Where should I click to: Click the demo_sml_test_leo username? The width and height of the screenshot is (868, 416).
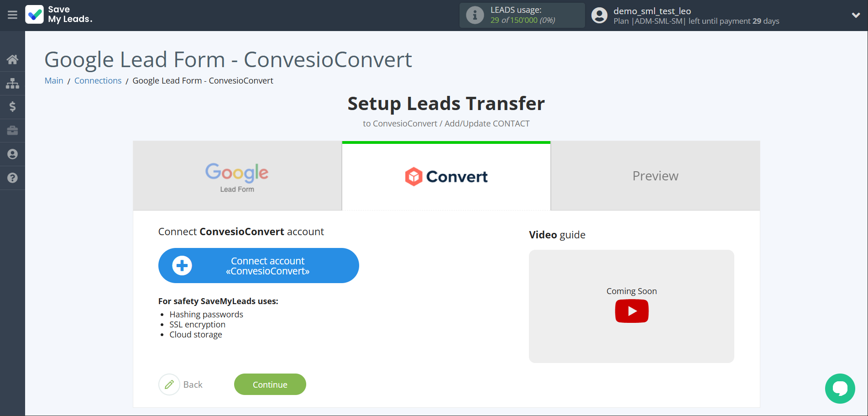tap(652, 11)
